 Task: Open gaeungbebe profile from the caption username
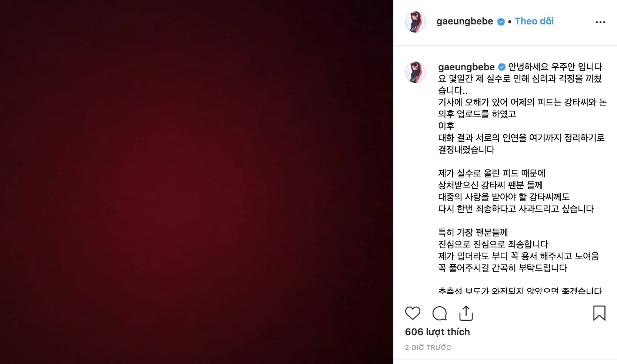[466, 67]
